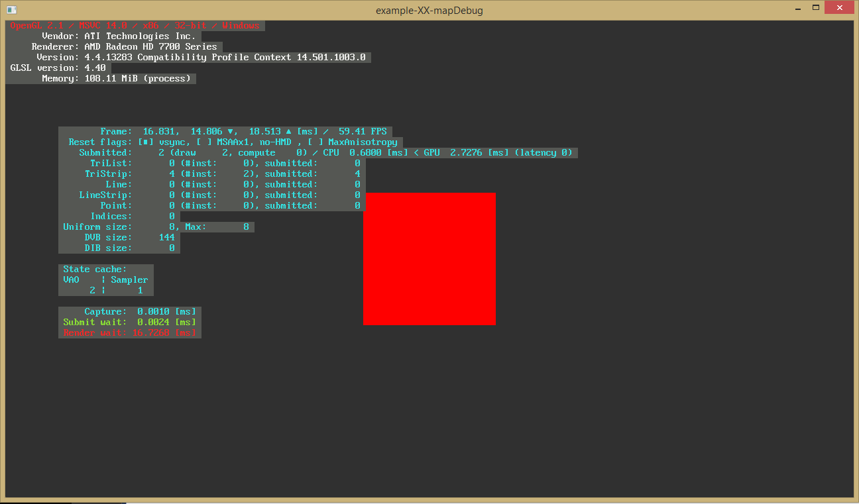The width and height of the screenshot is (859, 504).
Task: Click the down-arrow frame time indicator
Action: click(x=229, y=131)
